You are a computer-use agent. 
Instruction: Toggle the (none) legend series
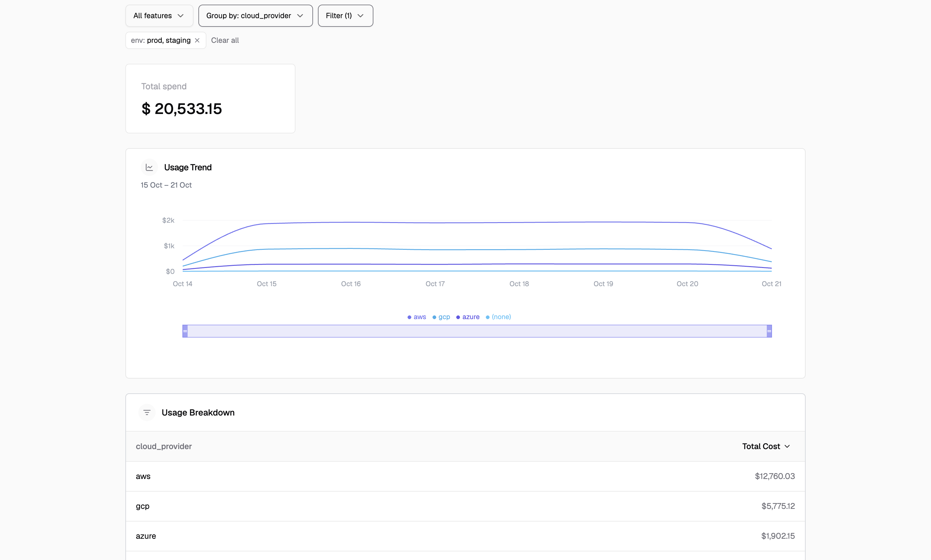(498, 317)
